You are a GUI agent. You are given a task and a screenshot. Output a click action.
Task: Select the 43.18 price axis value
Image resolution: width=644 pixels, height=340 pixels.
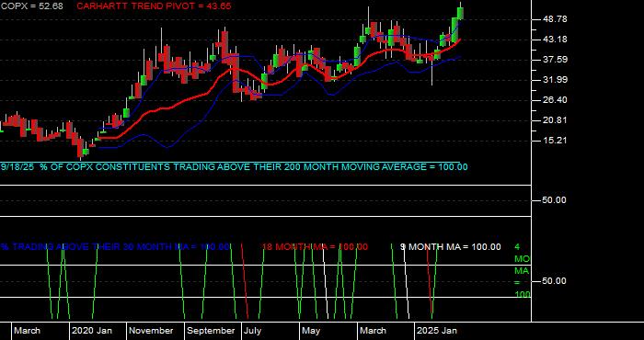[555, 40]
